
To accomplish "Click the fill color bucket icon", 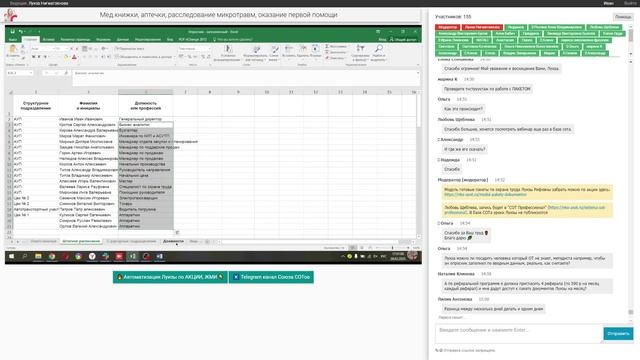I will pos(66,57).
